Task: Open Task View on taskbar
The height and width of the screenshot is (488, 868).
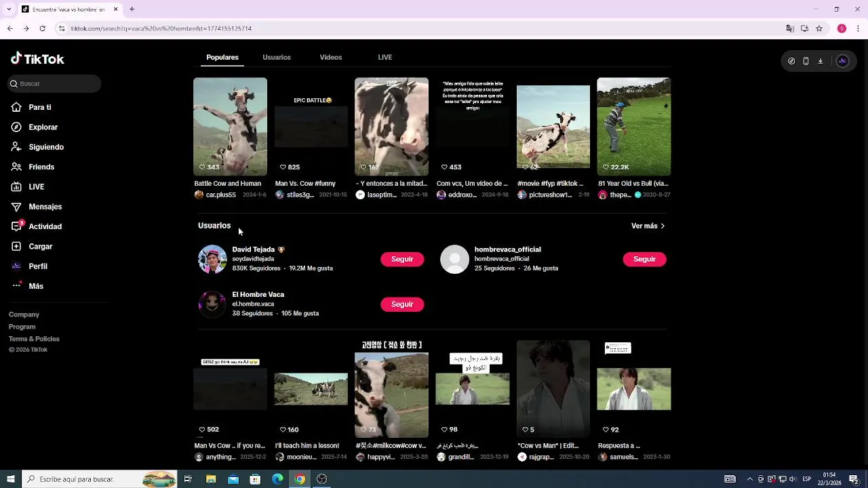Action: (188, 479)
